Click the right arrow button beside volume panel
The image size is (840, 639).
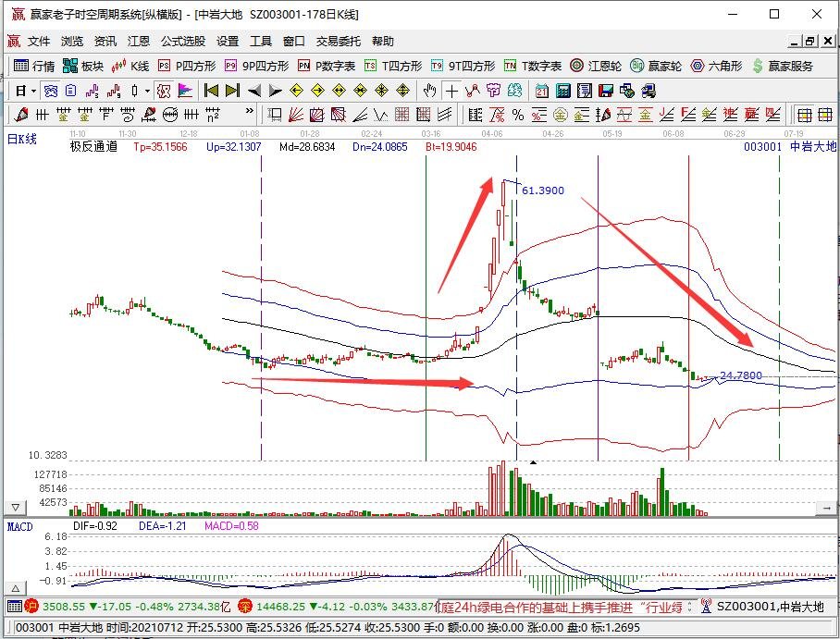(827, 508)
